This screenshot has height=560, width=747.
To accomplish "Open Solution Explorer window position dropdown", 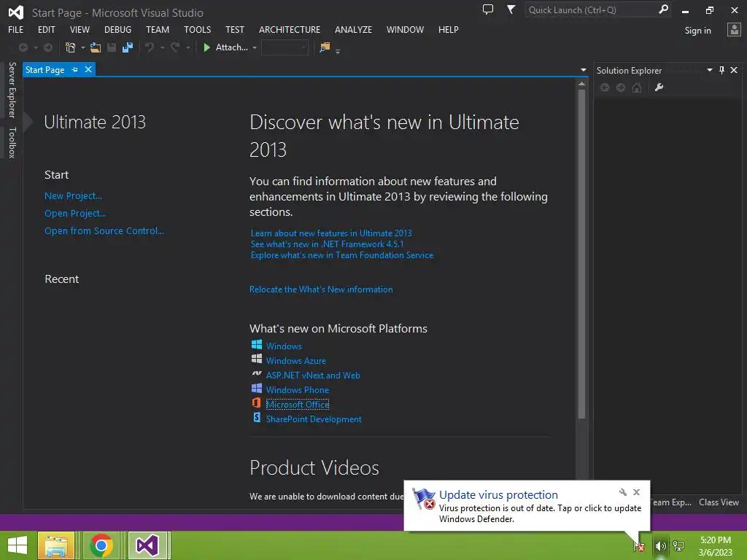I will 709,71.
